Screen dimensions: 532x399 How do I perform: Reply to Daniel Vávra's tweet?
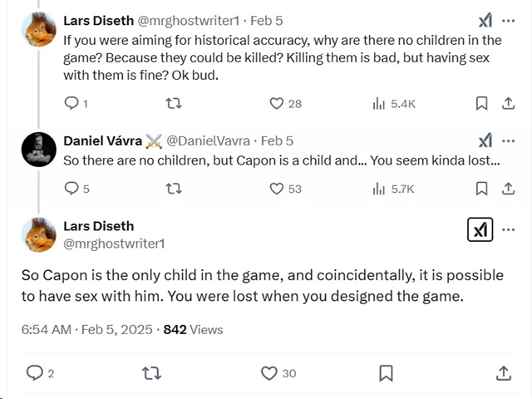tap(71, 189)
